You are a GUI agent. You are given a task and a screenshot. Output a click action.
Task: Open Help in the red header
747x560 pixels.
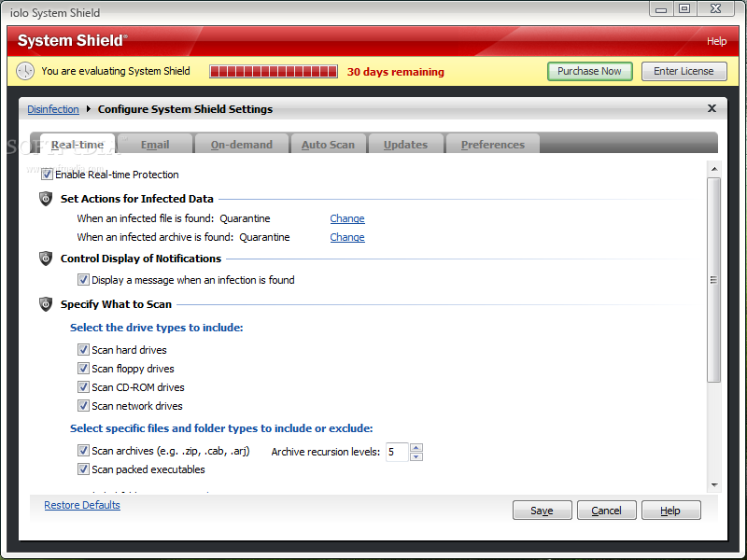716,41
